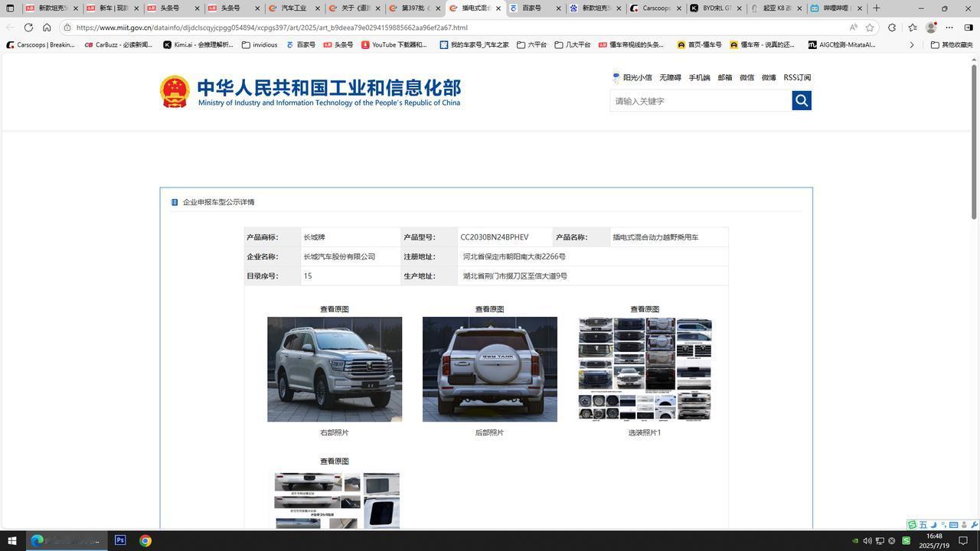Click the network tray icon

click(x=880, y=541)
